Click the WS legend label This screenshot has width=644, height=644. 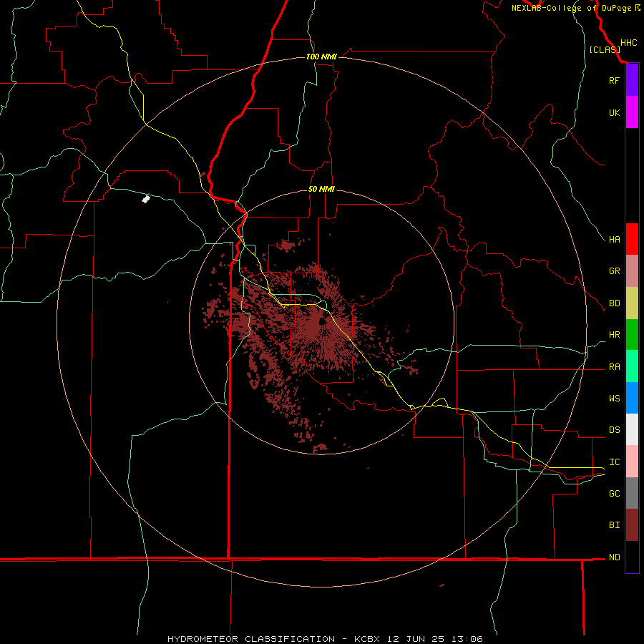point(615,398)
